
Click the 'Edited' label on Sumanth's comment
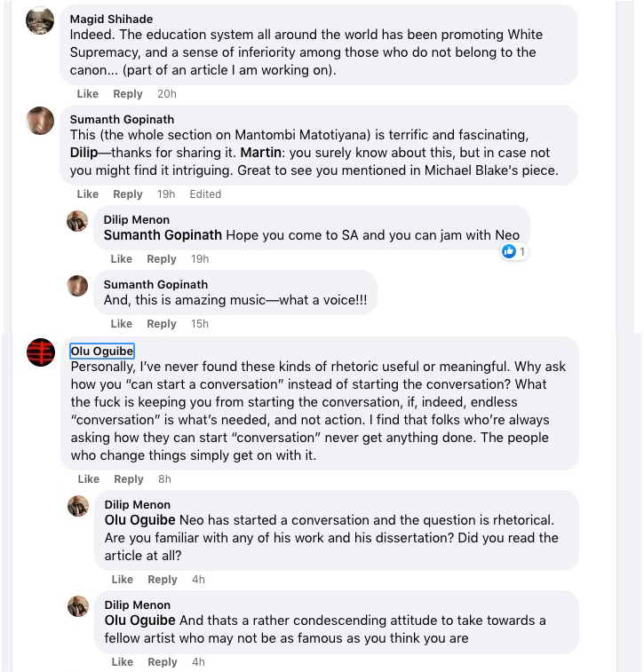tap(205, 194)
